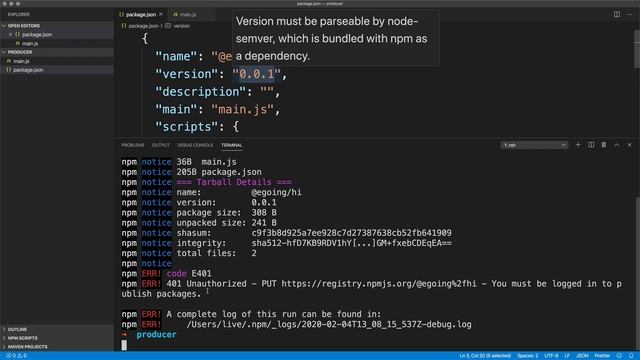This screenshot has width=640, height=360.
Task: Click errors and warnings count in status bar
Action: [16, 356]
